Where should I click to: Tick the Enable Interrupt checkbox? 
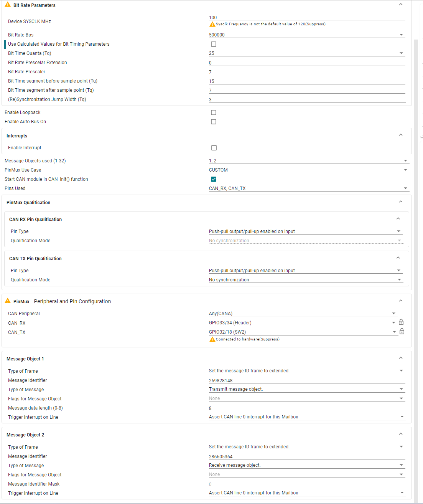pyautogui.click(x=214, y=148)
